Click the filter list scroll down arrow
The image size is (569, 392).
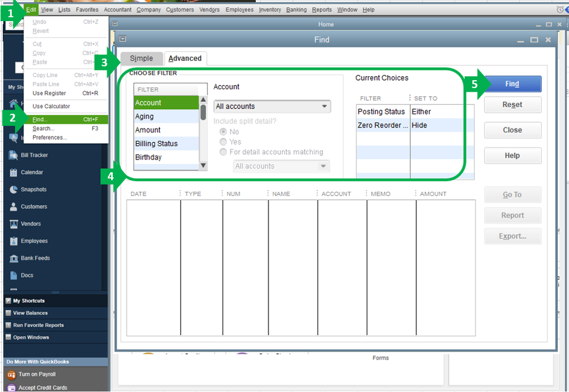point(203,166)
